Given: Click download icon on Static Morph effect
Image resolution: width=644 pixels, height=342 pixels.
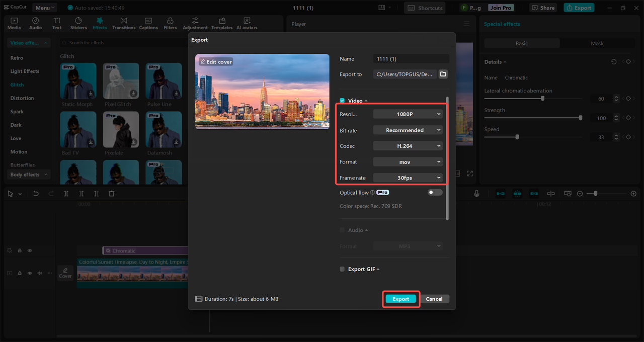Looking at the screenshot, I should click(x=91, y=94).
